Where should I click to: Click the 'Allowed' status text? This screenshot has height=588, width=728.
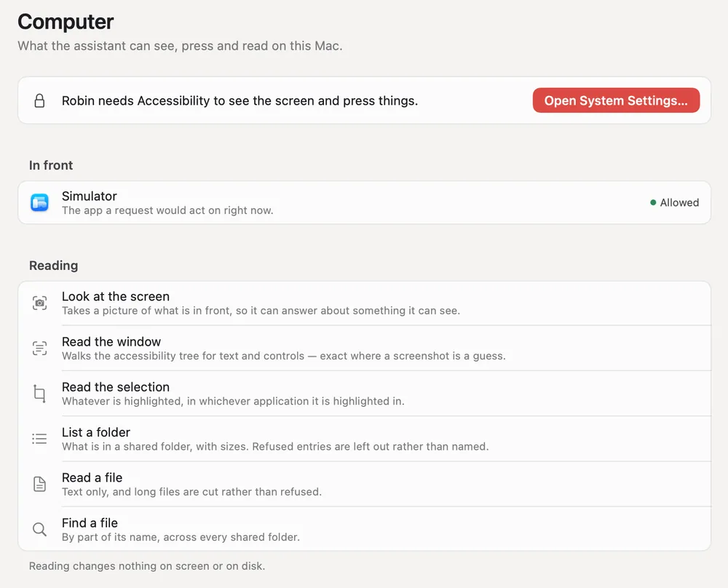679,202
